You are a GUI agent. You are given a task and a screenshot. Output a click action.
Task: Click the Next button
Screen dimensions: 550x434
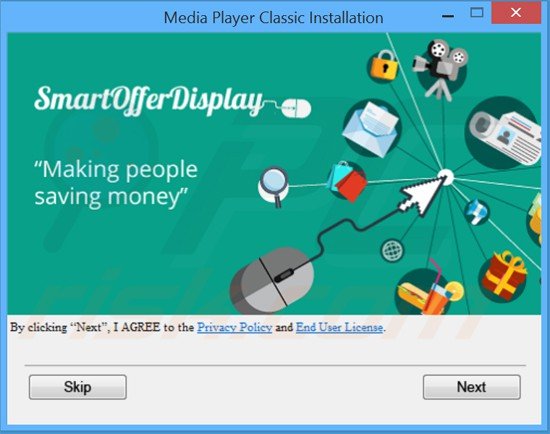[471, 387]
